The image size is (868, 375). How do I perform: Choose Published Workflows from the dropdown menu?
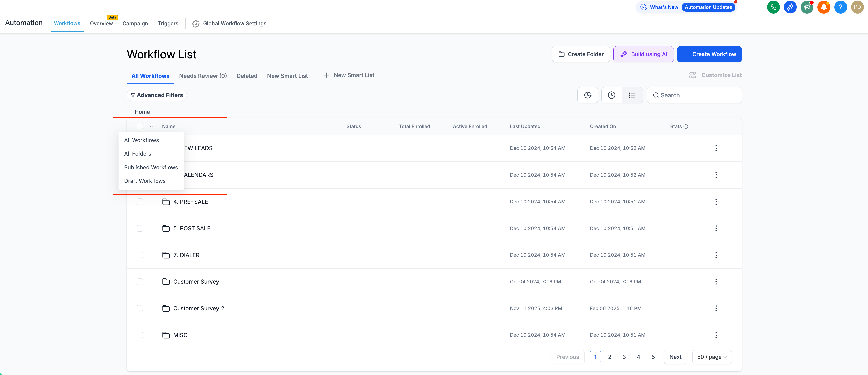[x=151, y=167]
